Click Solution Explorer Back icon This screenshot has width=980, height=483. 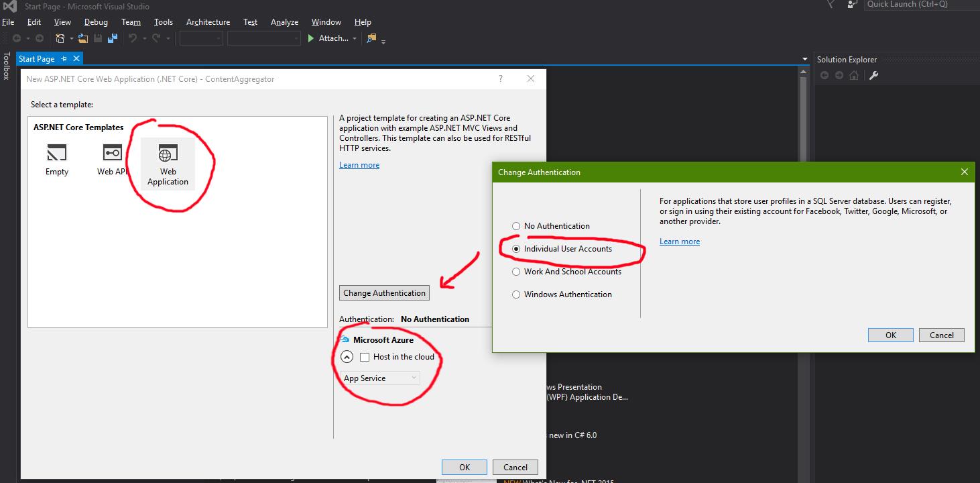tap(824, 76)
